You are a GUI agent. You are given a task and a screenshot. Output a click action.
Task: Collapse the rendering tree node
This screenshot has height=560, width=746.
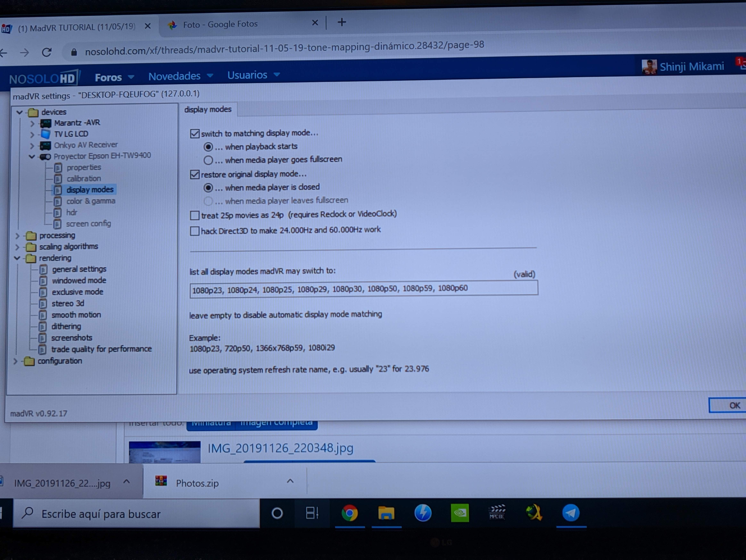pyautogui.click(x=17, y=258)
